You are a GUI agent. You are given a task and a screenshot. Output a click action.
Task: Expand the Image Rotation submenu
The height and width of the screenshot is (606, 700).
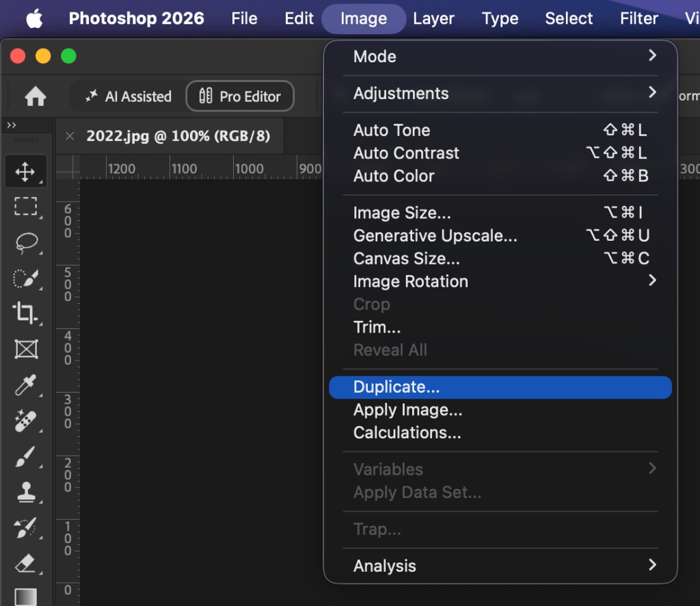(500, 281)
